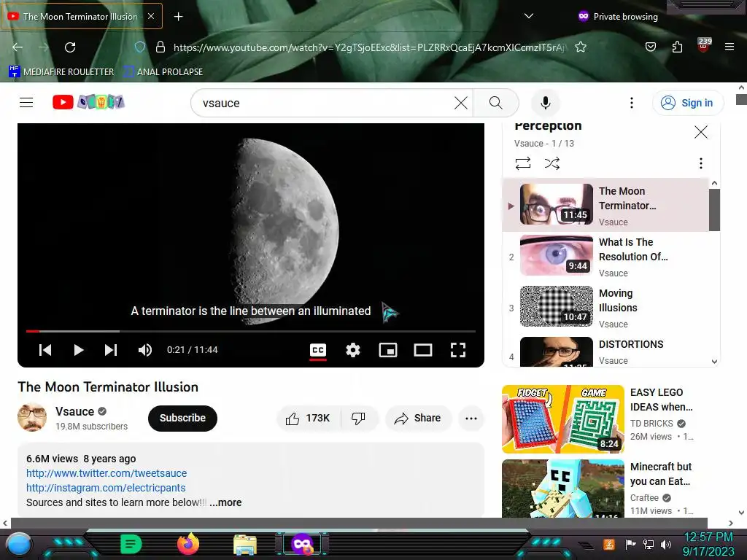Switch to theater mode
747x560 pixels.
coord(423,350)
